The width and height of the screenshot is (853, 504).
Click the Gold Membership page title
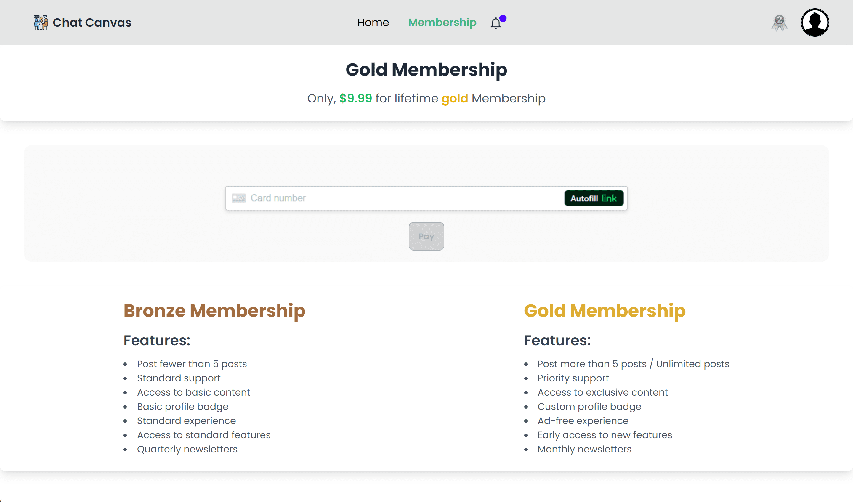(x=426, y=70)
